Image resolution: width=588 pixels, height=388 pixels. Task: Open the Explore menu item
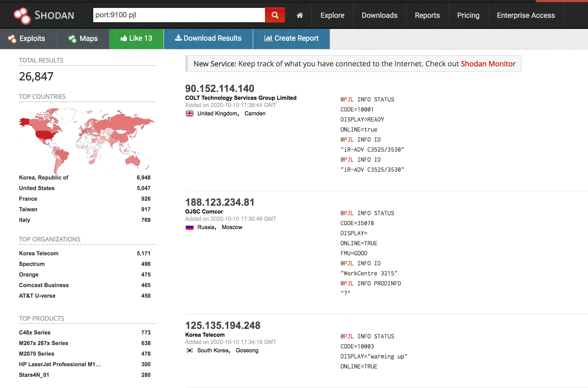(332, 15)
